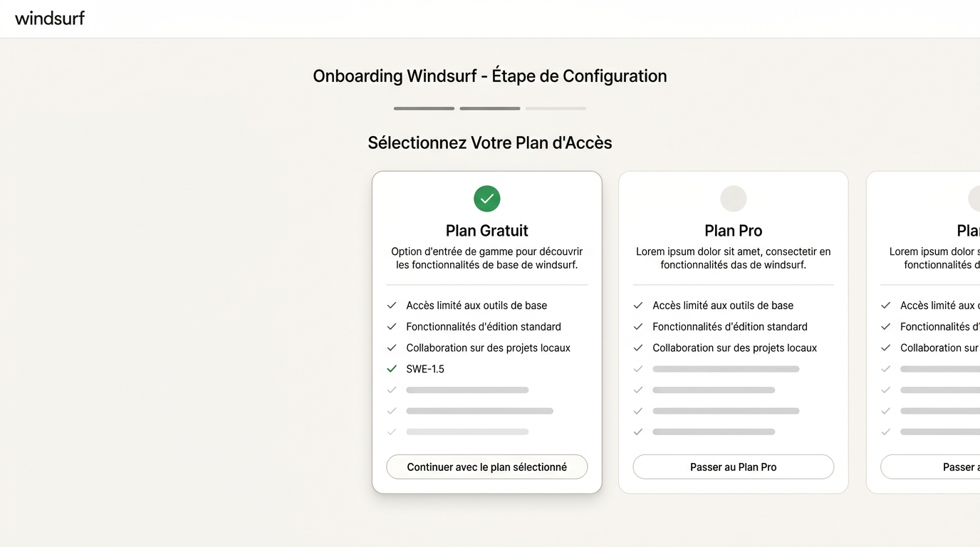The width and height of the screenshot is (980, 547).
Task: Click check icon beside Fonctionnalités d'édition in Plan Gratuit
Action: coord(392,327)
